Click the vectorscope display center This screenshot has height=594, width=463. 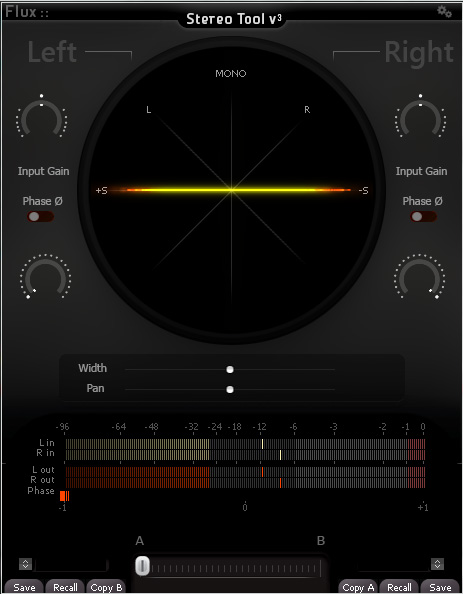click(x=232, y=190)
